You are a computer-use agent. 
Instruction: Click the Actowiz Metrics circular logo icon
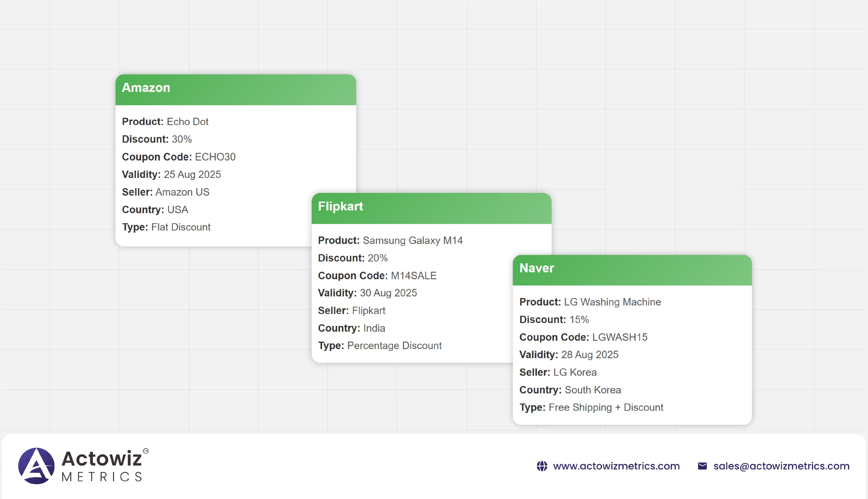click(x=36, y=466)
